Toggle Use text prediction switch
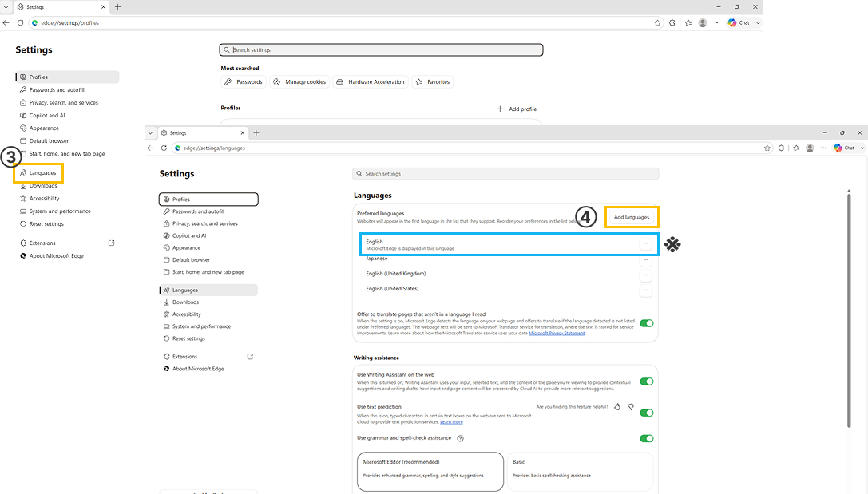 click(x=647, y=413)
